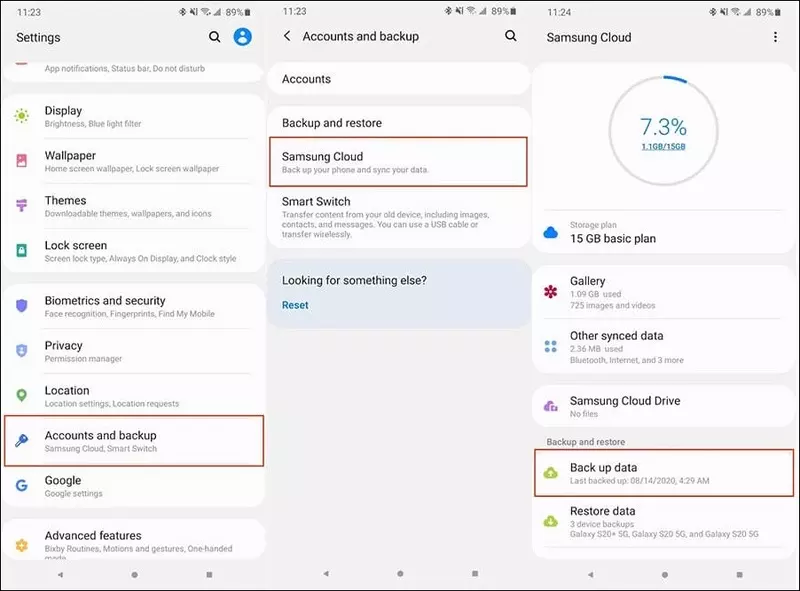This screenshot has height=591, width=800.
Task: Tap the 1.1GB/15GB storage usage link
Action: (663, 146)
